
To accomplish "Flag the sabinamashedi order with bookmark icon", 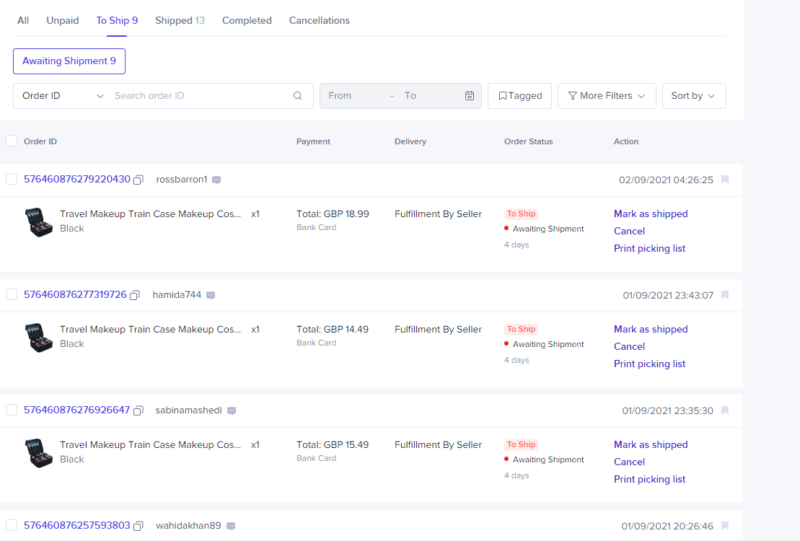I will (x=725, y=410).
